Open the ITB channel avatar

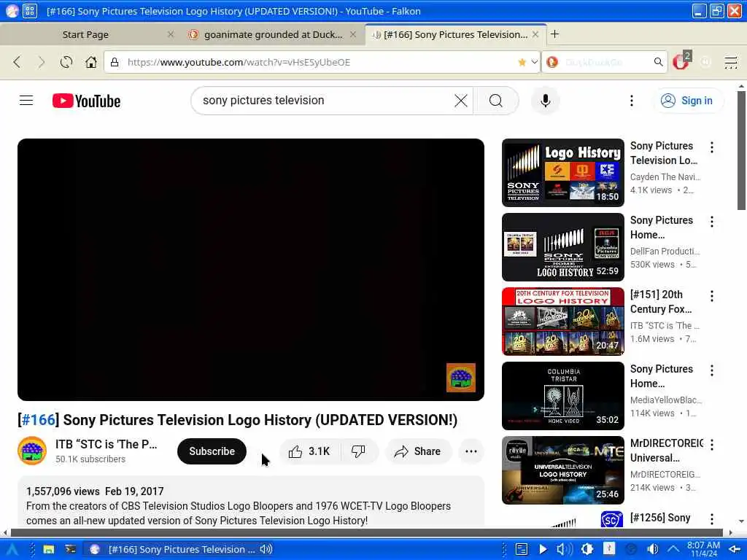point(32,451)
